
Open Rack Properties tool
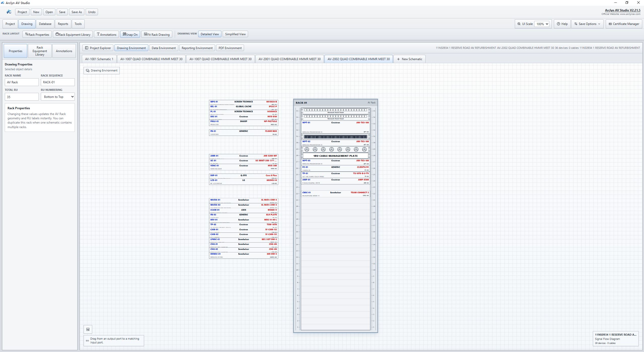click(x=37, y=34)
